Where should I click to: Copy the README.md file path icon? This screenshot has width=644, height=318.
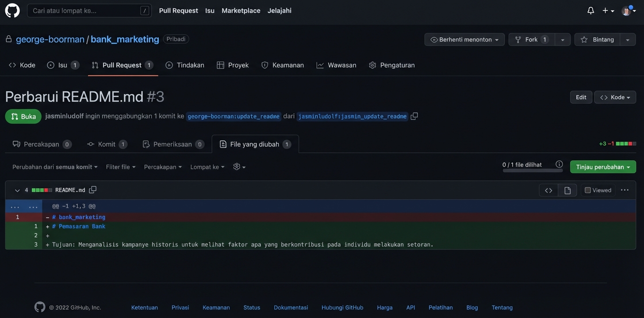coord(92,190)
